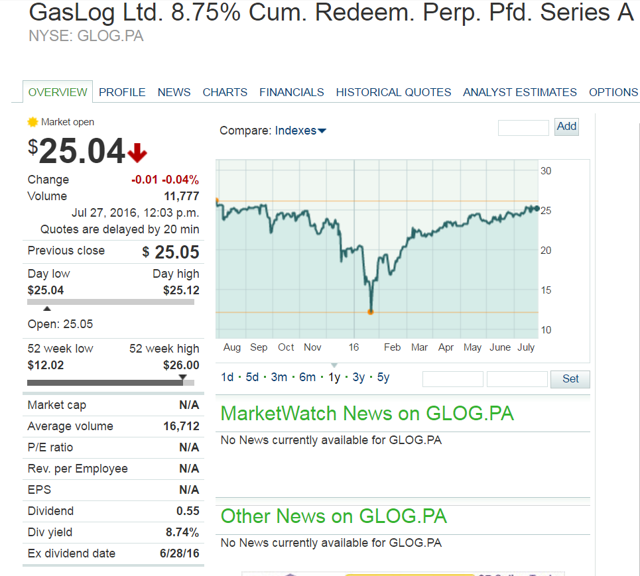Click the red down arrow price indicator
This screenshot has width=640, height=576.
137,153
